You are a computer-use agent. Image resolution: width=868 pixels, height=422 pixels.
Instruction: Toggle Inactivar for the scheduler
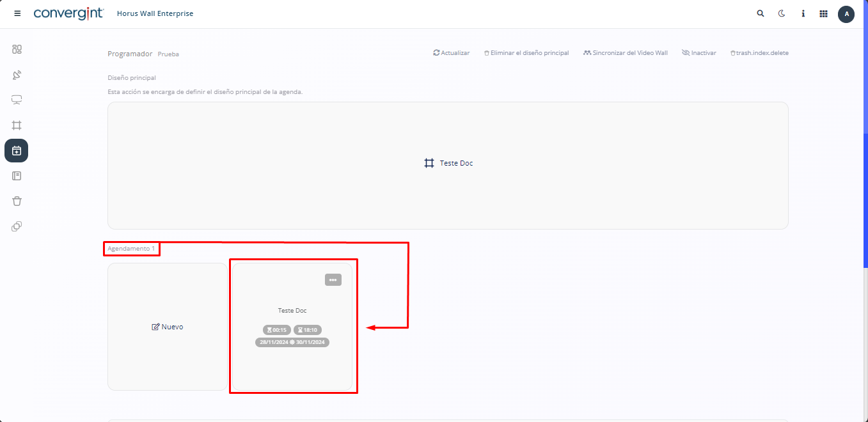click(699, 53)
